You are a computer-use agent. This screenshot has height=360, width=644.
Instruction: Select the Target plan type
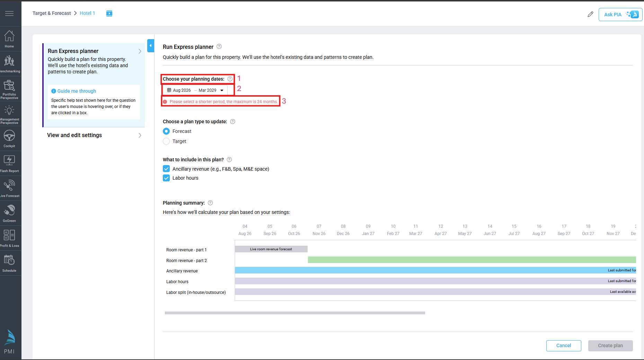pos(167,141)
